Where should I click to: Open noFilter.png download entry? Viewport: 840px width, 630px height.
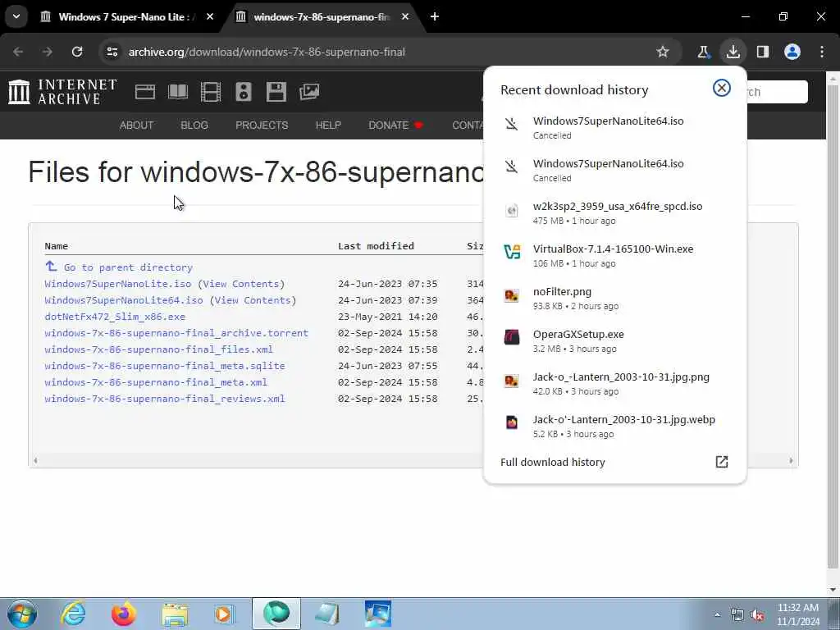click(x=615, y=299)
